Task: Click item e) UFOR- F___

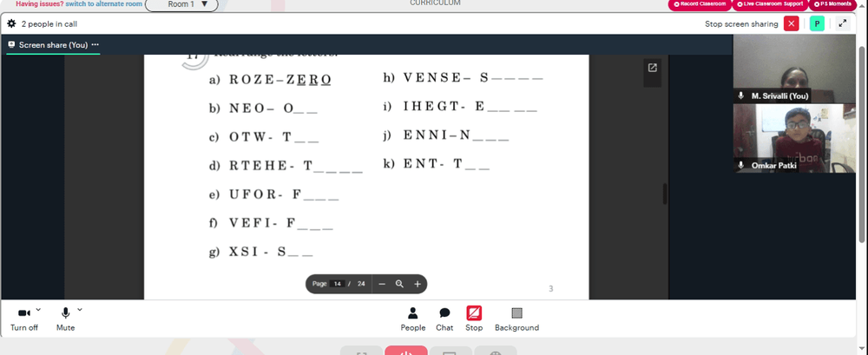Action: 273,194
